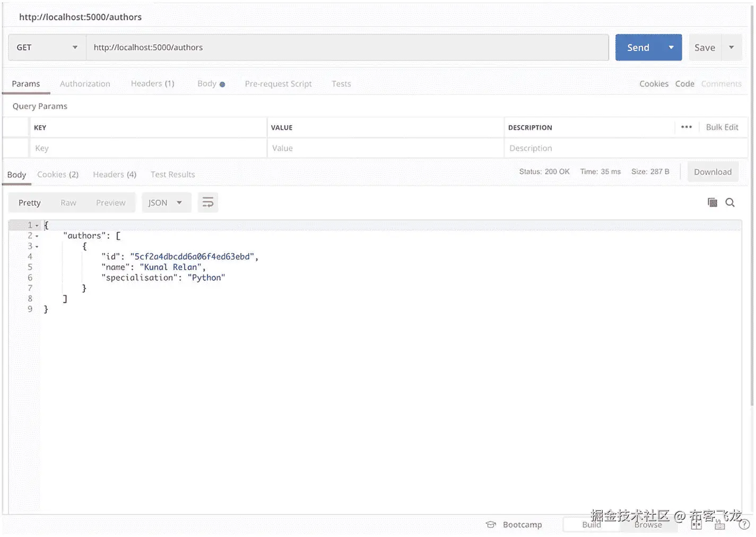Image resolution: width=756 pixels, height=537 pixels.
Task: Open the Test Results tab
Action: pyautogui.click(x=172, y=175)
